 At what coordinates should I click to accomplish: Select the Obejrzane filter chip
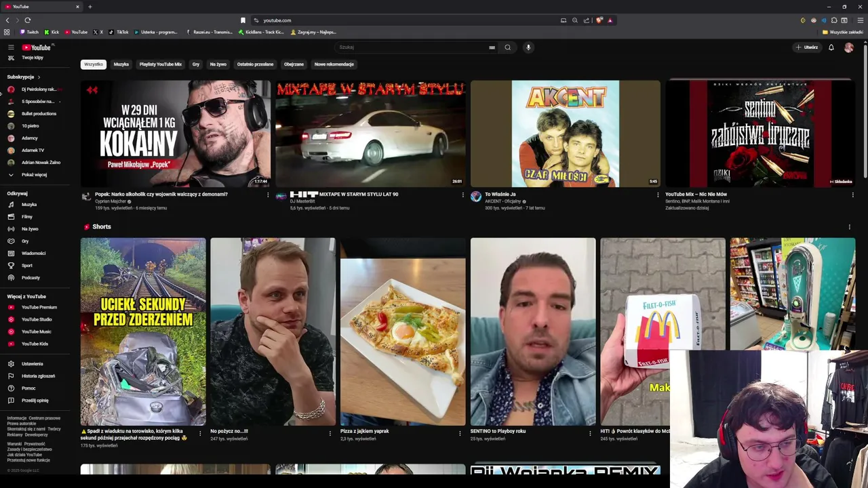(294, 64)
